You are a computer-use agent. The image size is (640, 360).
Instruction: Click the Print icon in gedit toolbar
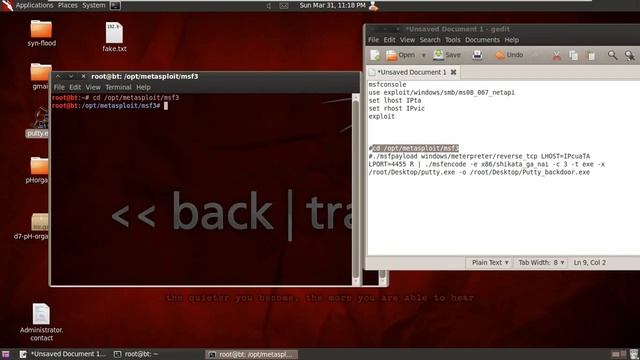pyautogui.click(x=477, y=55)
